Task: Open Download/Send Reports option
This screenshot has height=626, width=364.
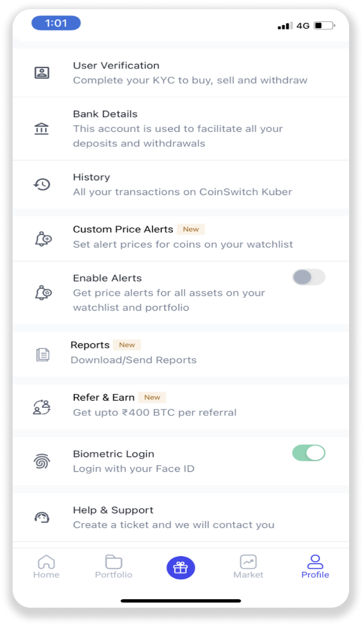Action: (134, 360)
